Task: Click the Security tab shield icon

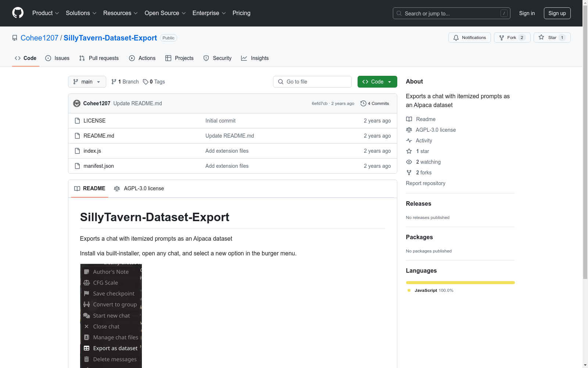Action: point(206,58)
